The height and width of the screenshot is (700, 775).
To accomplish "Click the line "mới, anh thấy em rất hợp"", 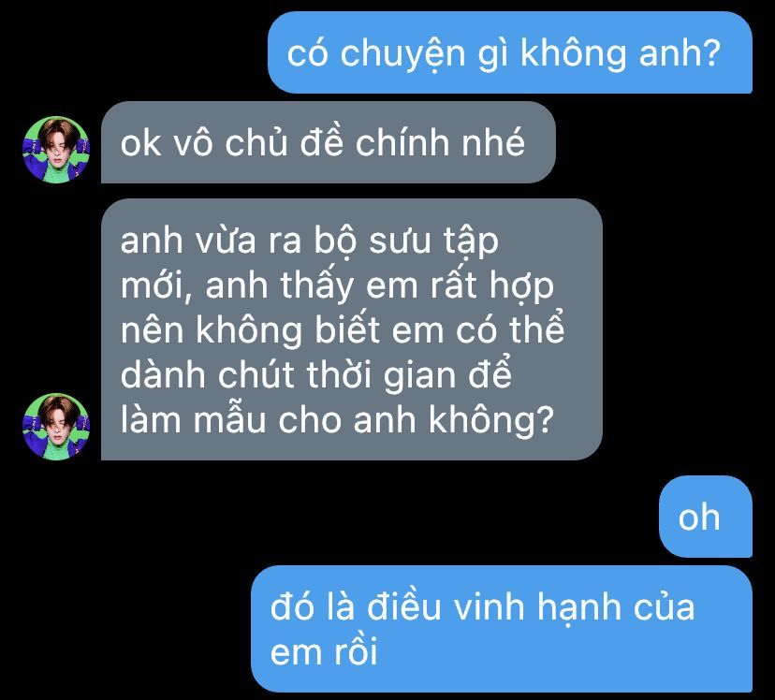I will [x=337, y=286].
